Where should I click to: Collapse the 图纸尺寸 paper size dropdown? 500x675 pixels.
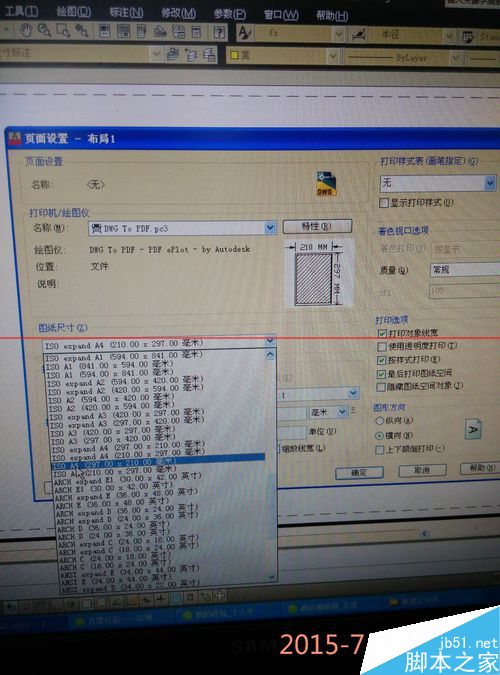[270, 340]
